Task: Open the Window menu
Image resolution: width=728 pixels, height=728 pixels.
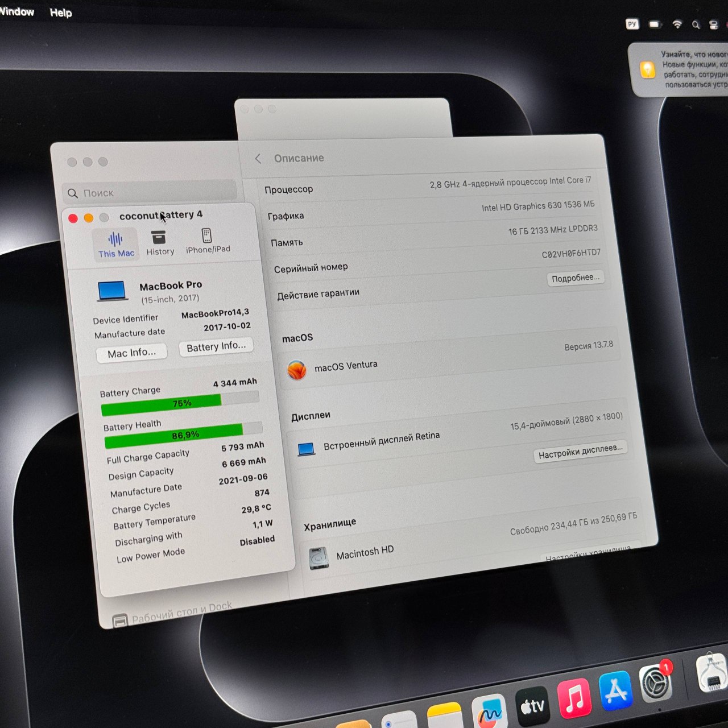Action: [16, 12]
